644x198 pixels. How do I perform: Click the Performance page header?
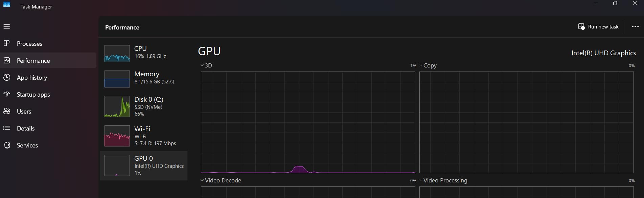tap(122, 27)
